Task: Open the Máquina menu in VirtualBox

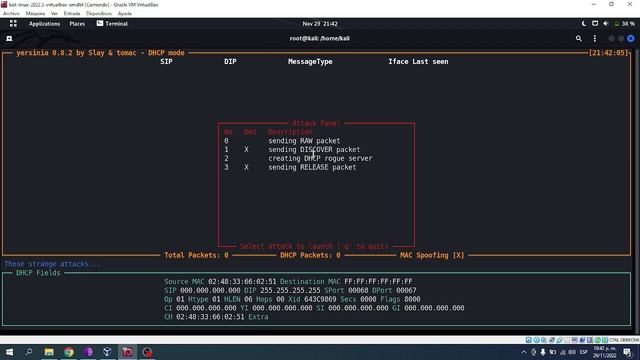Action: pos(35,13)
